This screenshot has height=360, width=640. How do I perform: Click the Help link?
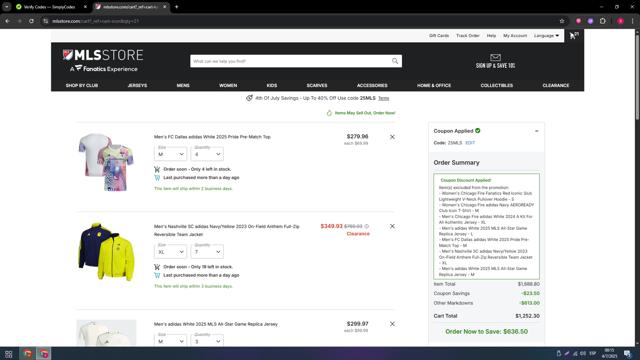pos(491,36)
